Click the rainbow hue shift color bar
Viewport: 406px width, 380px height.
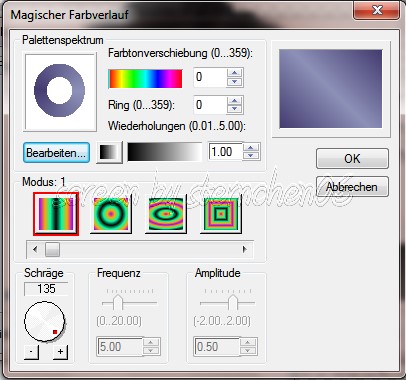coord(146,79)
